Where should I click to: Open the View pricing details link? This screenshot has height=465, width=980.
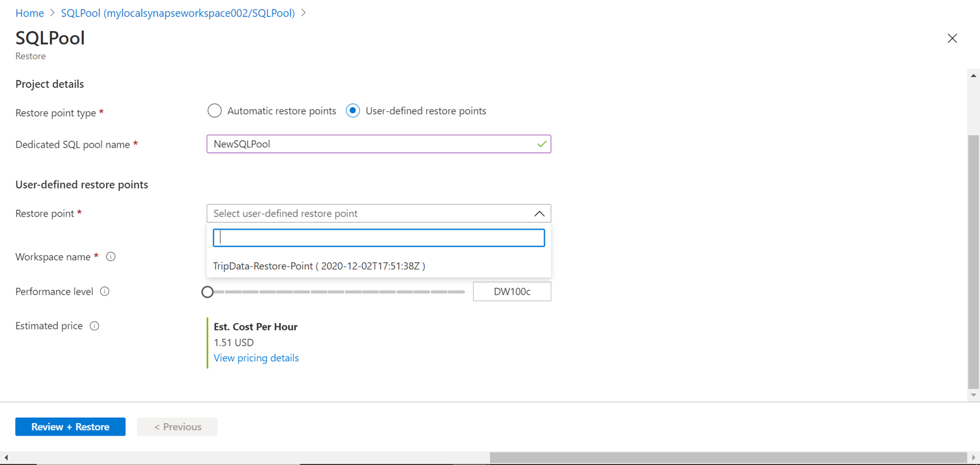256,358
